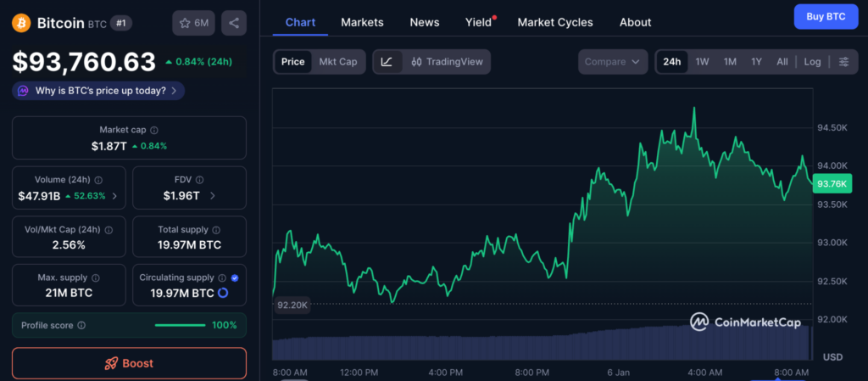Select the 1W time range
The height and width of the screenshot is (381, 868).
tap(702, 62)
